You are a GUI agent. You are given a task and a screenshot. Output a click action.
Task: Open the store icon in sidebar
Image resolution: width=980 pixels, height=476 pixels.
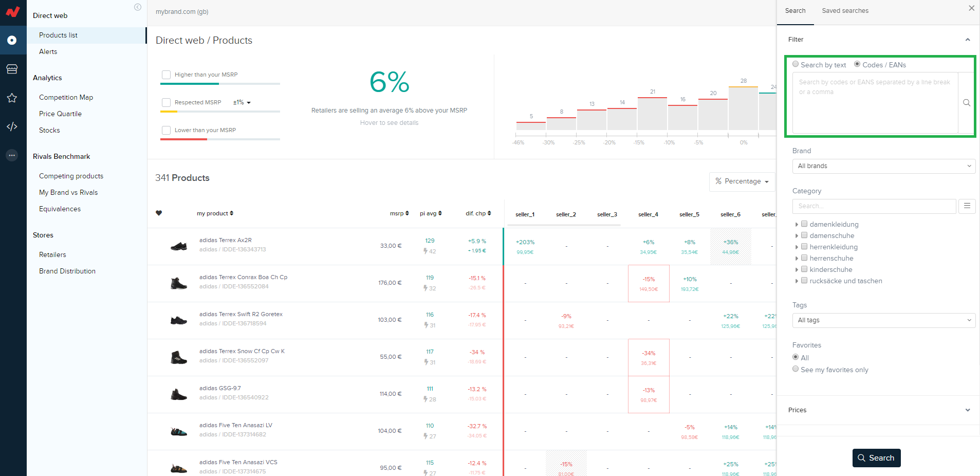[12, 69]
